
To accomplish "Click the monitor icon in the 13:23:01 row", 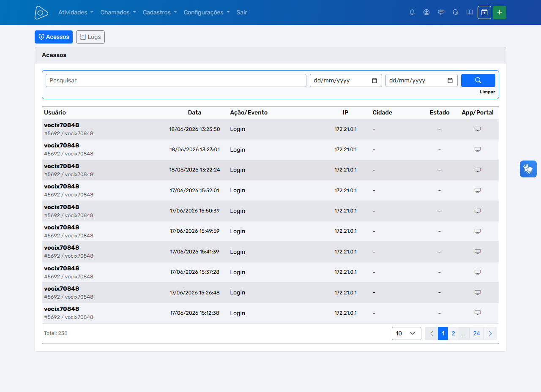I will [478, 150].
